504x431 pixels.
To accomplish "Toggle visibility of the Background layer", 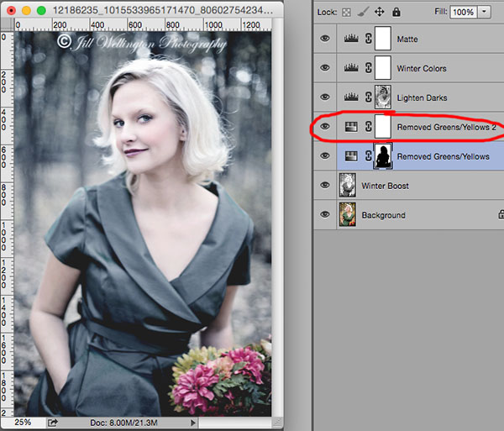I will tap(325, 214).
